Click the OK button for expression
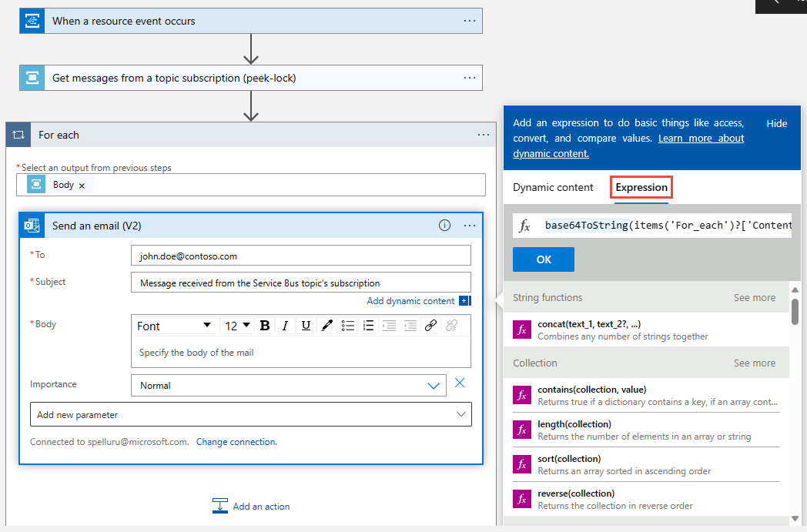This screenshot has height=532, width=807. [544, 259]
